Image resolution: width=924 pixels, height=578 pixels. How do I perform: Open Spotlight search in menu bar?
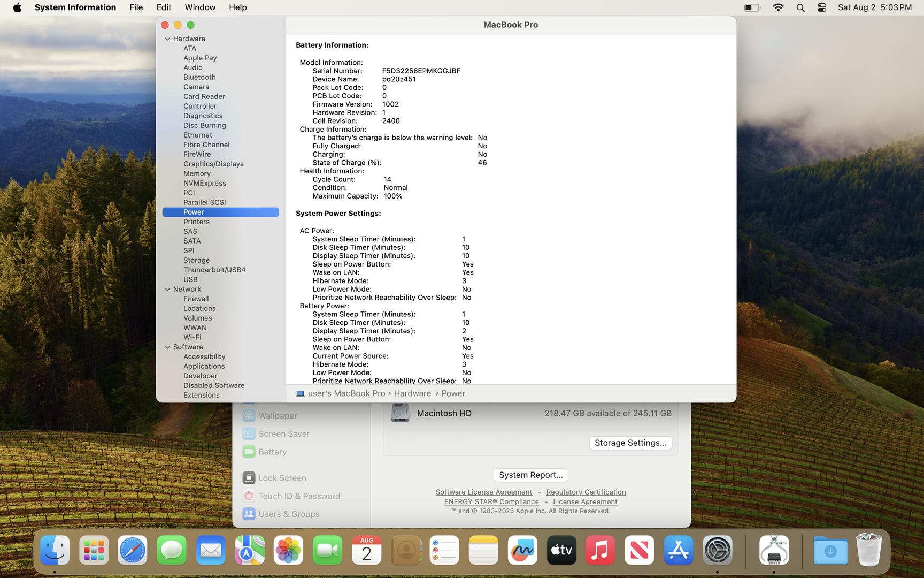point(800,7)
